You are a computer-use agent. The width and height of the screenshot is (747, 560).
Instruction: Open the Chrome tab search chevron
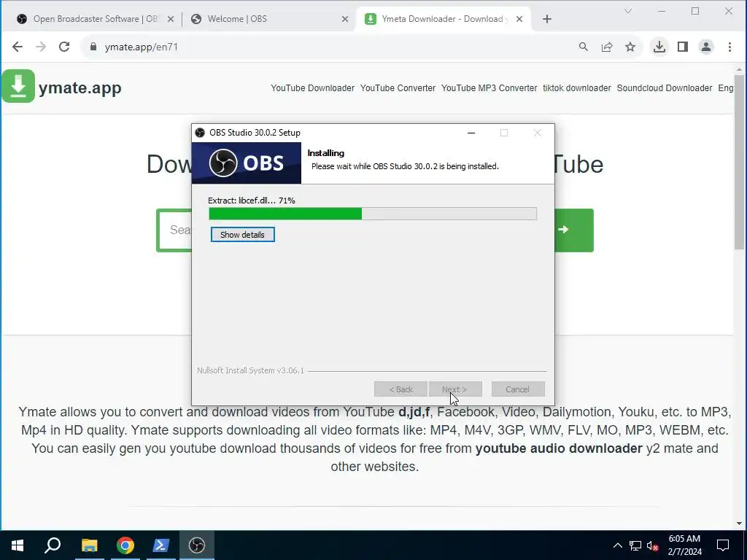(628, 11)
